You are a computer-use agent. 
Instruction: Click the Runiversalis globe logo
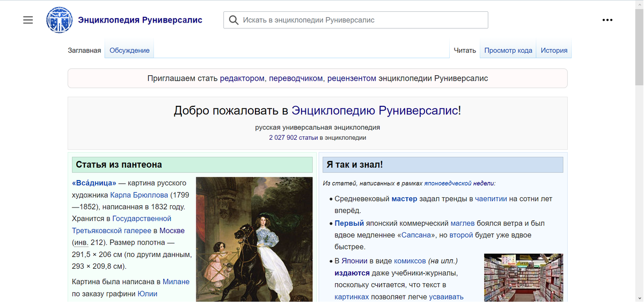pyautogui.click(x=59, y=20)
